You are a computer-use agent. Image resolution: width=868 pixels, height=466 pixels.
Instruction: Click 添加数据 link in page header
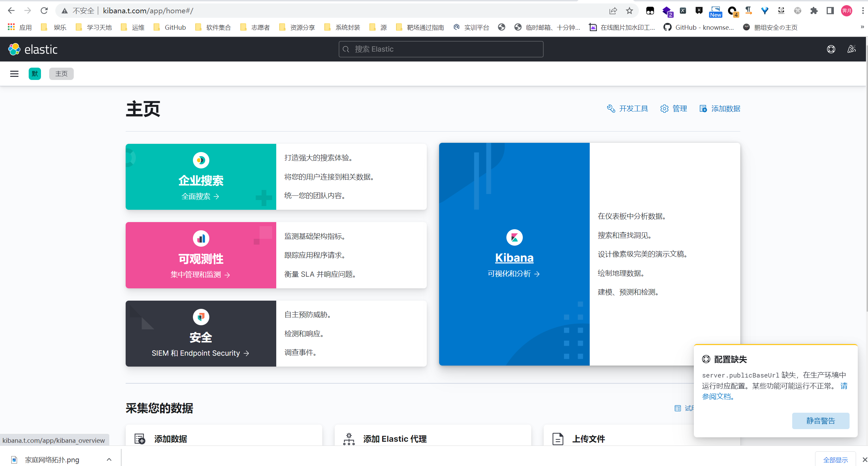coord(720,109)
